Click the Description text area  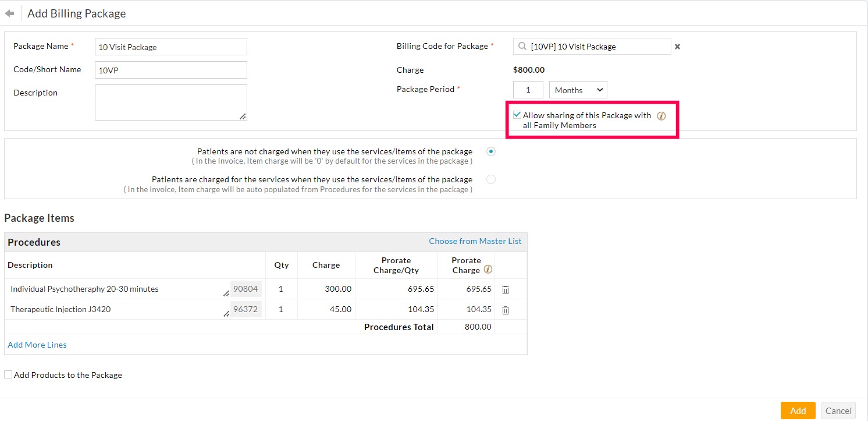170,102
